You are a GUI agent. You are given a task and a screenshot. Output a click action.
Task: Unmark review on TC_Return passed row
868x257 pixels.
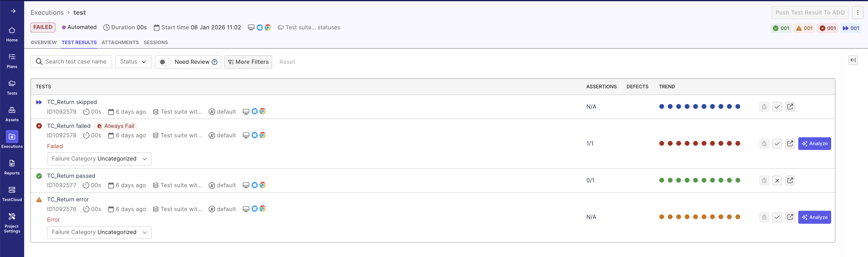click(x=777, y=181)
